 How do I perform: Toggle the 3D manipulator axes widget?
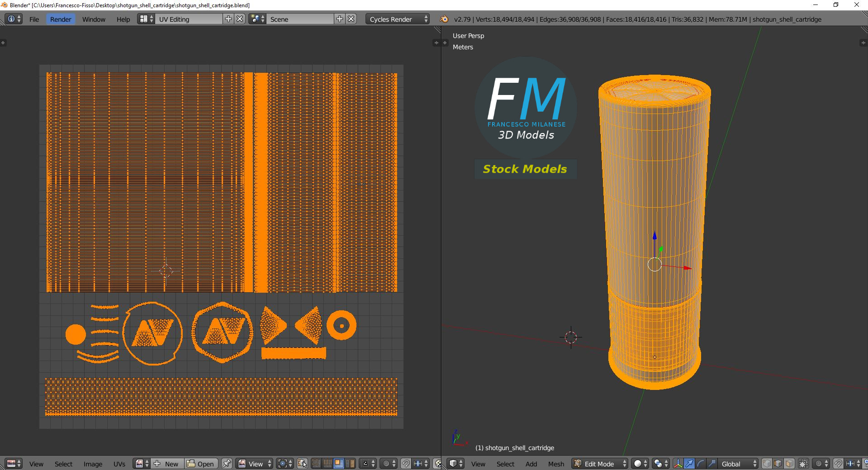[x=678, y=464]
